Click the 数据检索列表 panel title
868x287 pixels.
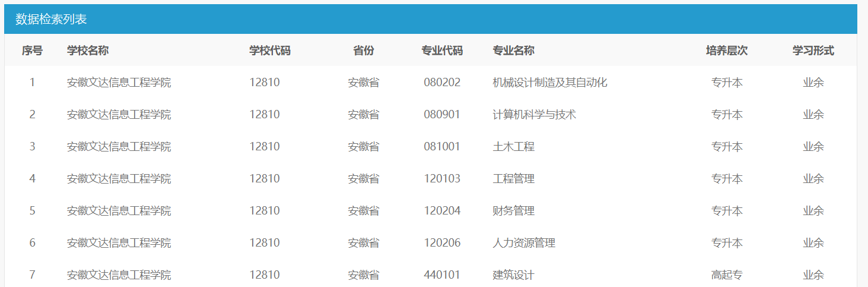tap(51, 19)
